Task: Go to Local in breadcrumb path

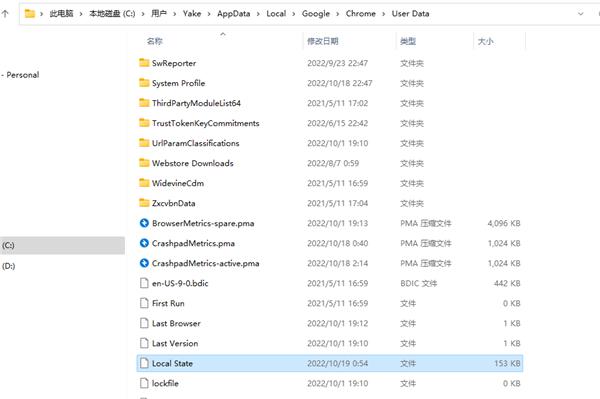Action: (276, 14)
